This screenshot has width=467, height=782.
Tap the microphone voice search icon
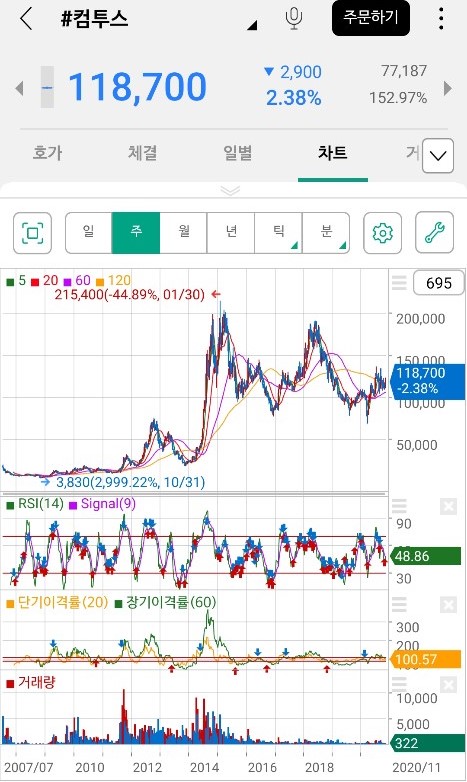294,19
